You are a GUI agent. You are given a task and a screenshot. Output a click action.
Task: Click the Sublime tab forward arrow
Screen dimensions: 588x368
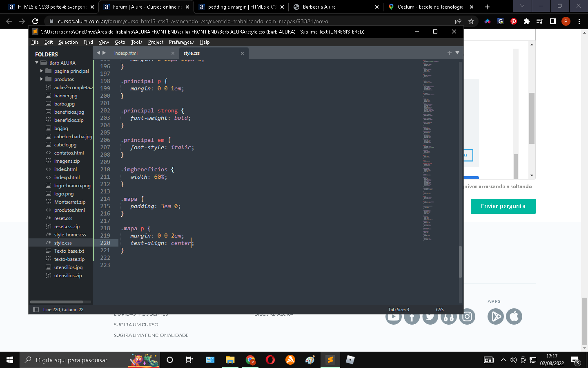point(104,53)
